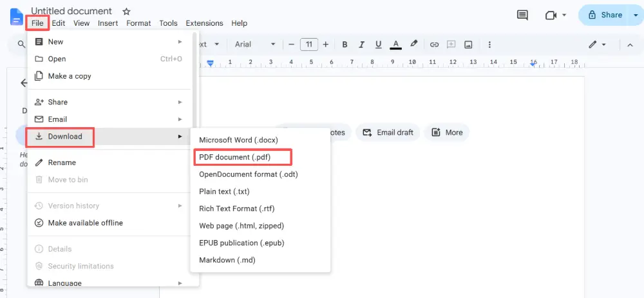
Task: Click the Email draft chip
Action: coord(388,132)
